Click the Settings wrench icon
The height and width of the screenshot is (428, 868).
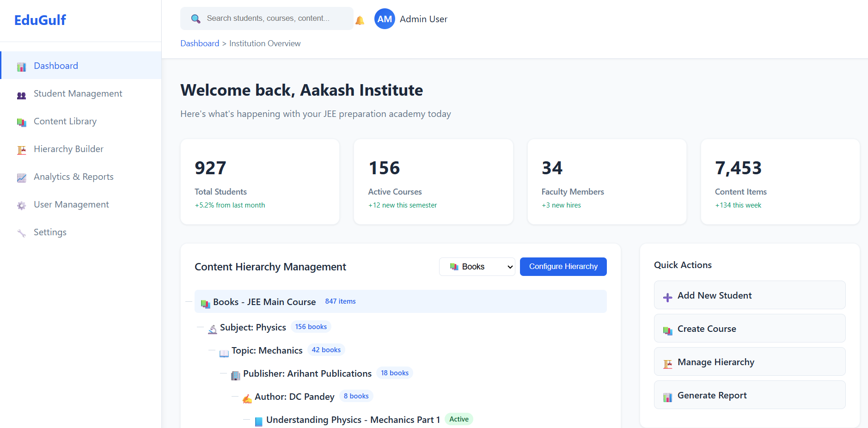click(21, 232)
